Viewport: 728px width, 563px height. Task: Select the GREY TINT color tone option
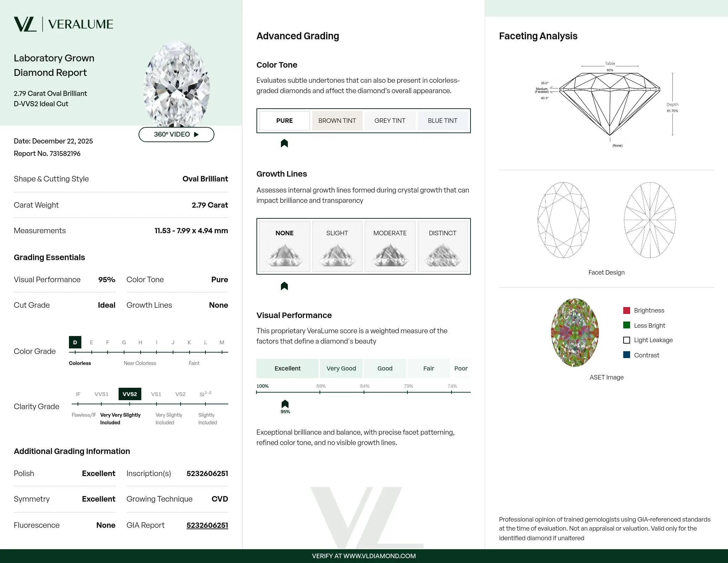click(390, 120)
